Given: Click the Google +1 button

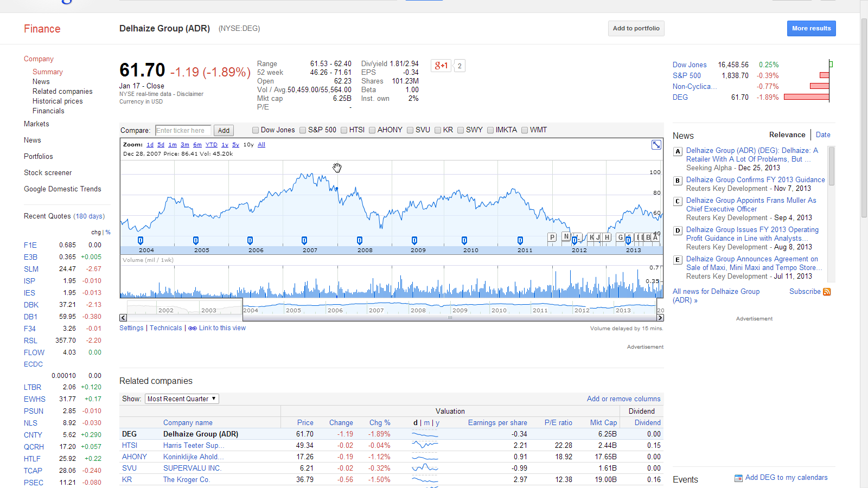Looking at the screenshot, I should (x=441, y=66).
